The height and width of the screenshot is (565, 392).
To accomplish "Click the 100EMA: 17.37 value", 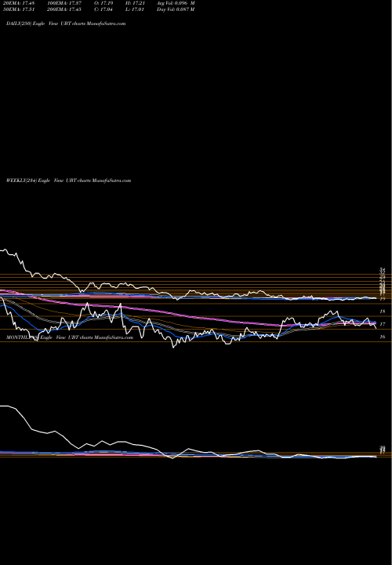I will [x=65, y=3].
